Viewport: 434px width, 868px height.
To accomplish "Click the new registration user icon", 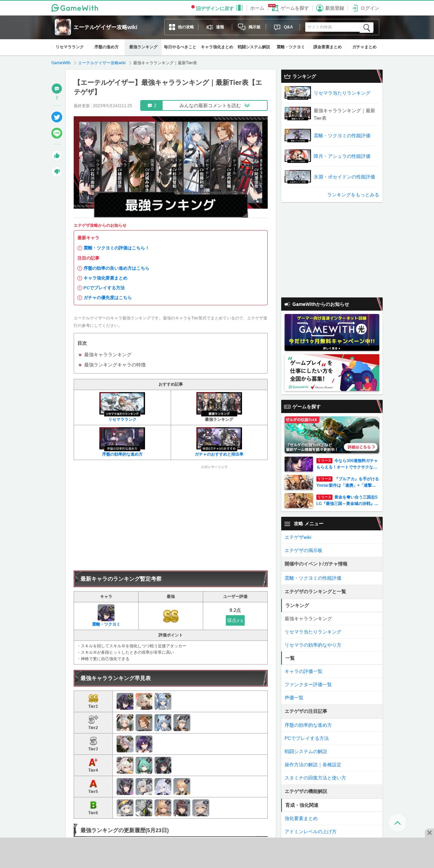I will pos(319,8).
